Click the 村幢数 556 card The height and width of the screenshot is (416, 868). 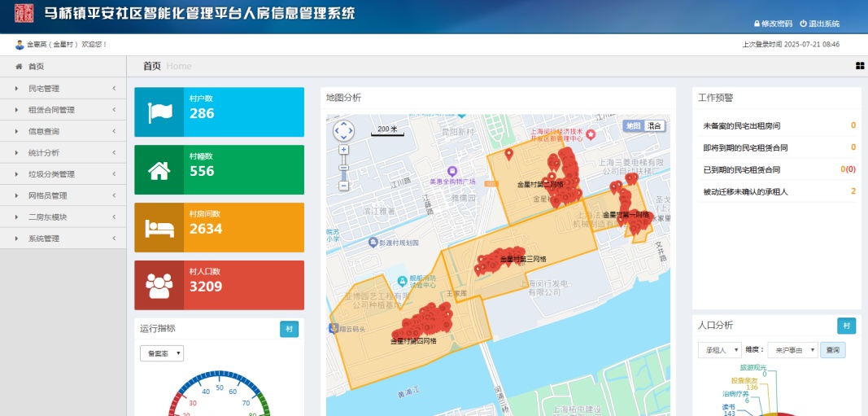(x=219, y=169)
